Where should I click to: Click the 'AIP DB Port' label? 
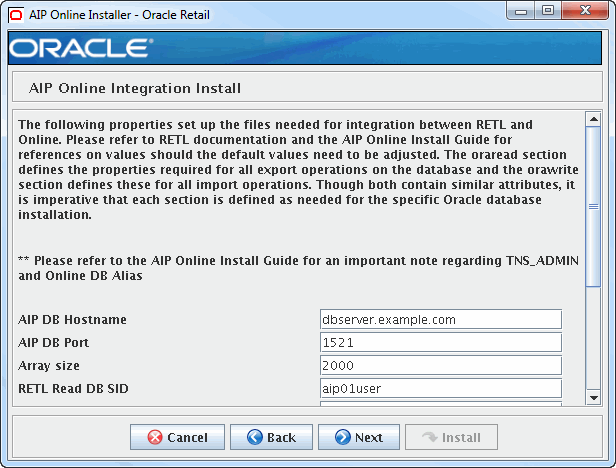pyautogui.click(x=53, y=343)
